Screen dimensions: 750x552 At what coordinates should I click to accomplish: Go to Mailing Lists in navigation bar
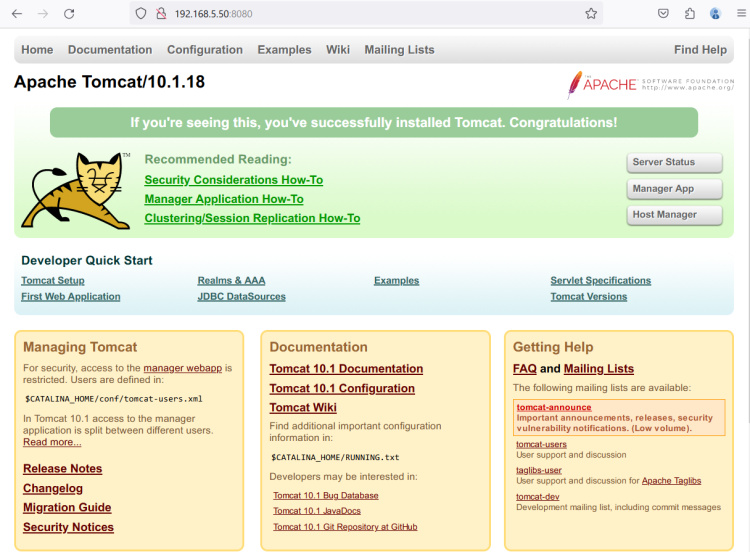[399, 50]
